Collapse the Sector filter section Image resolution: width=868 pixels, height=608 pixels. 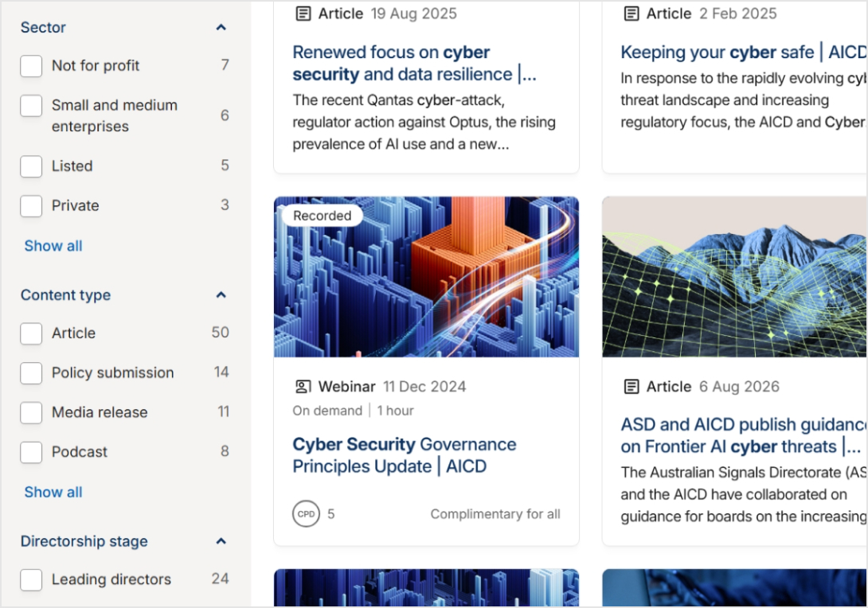coord(221,27)
